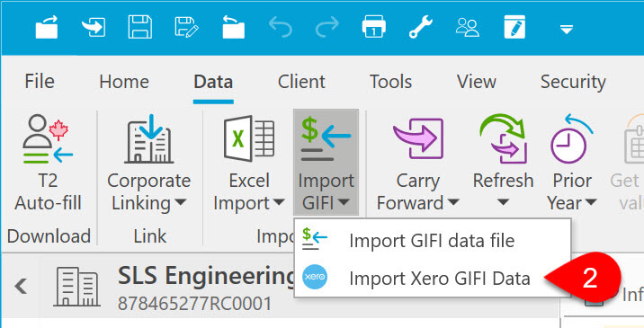
Task: Expand the Excel Import dropdown arrow
Action: 280,202
